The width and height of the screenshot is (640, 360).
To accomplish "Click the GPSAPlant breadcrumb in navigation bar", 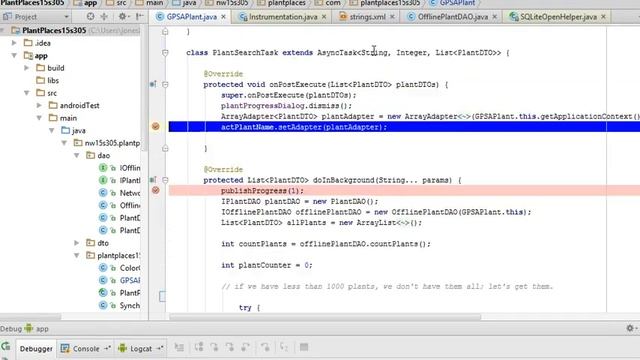I will (x=452, y=3).
